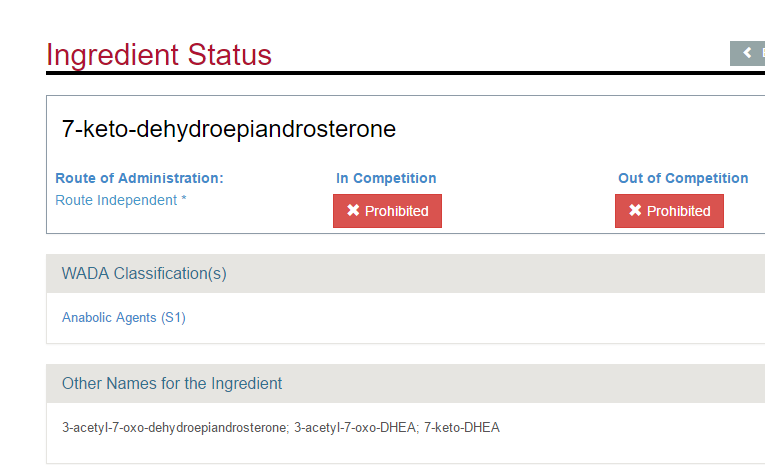Click the Route of Administration label

click(x=140, y=178)
